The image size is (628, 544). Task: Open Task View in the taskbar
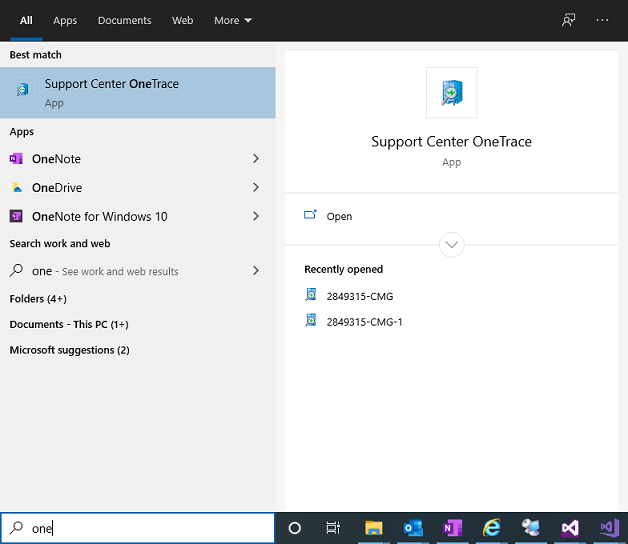click(x=334, y=528)
